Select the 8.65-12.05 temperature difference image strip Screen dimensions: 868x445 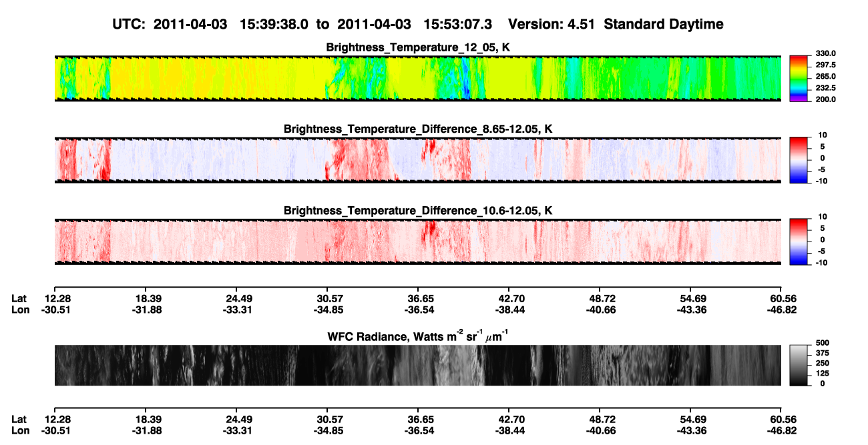(x=417, y=159)
